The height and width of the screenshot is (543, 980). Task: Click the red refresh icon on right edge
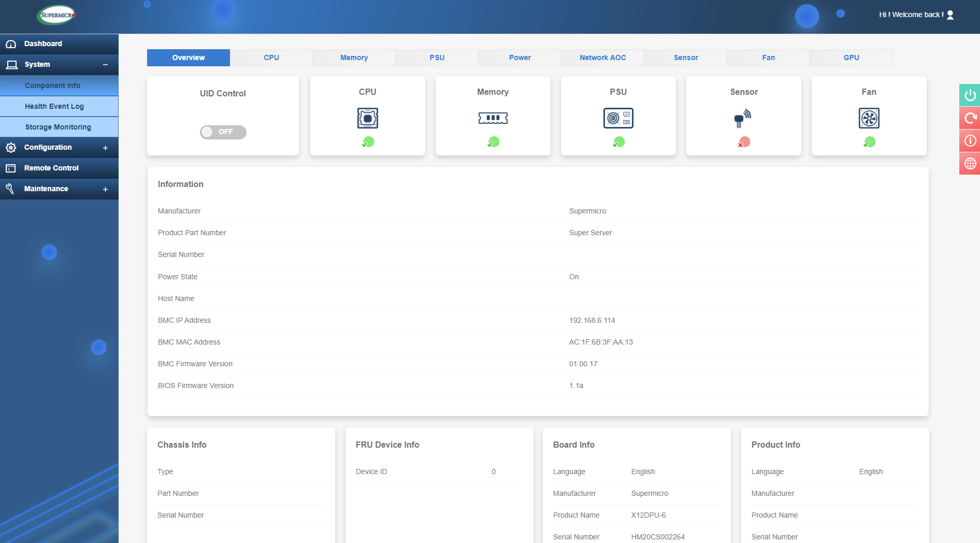coord(970,118)
